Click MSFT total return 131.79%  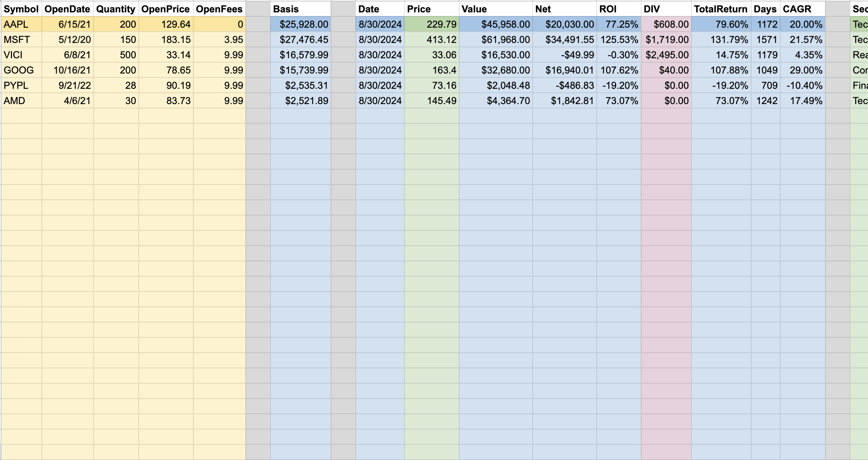721,40
